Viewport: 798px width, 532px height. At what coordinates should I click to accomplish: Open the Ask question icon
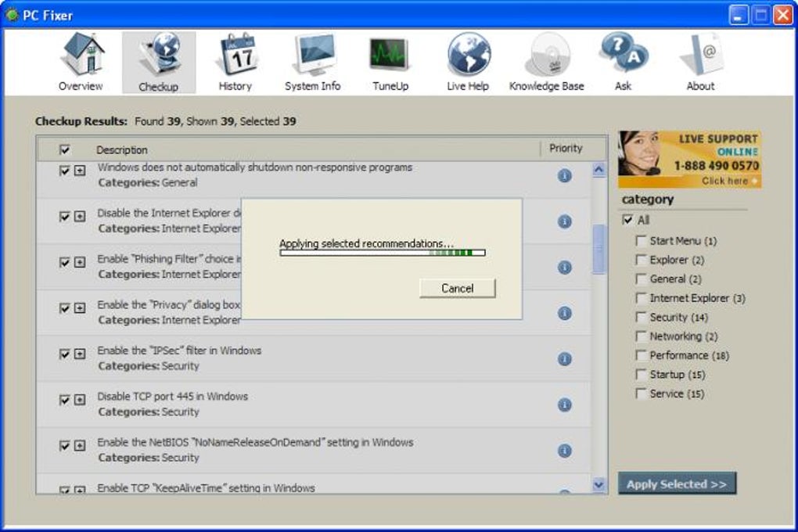624,53
